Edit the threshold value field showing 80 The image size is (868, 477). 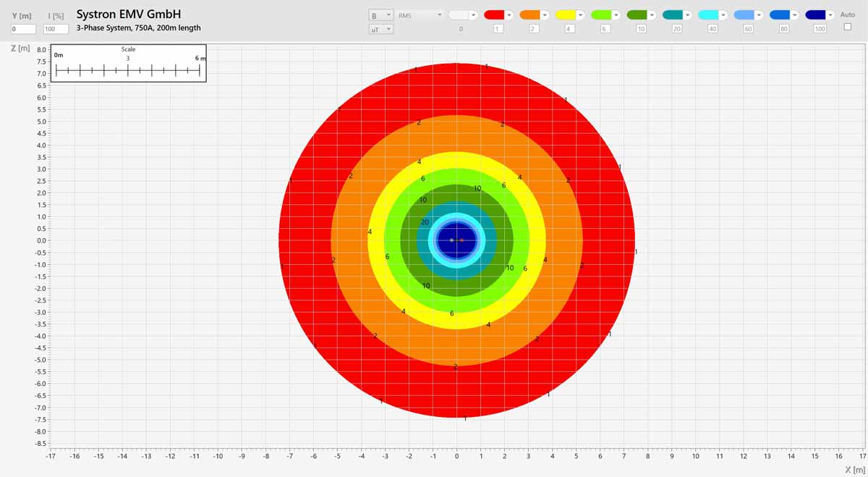pyautogui.click(x=784, y=29)
